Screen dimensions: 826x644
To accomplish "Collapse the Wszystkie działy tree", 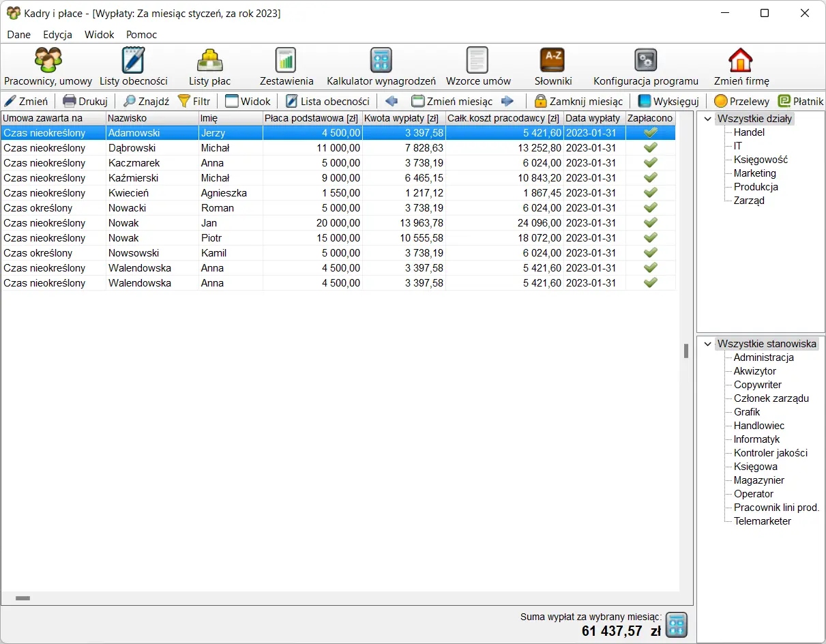I will 707,119.
